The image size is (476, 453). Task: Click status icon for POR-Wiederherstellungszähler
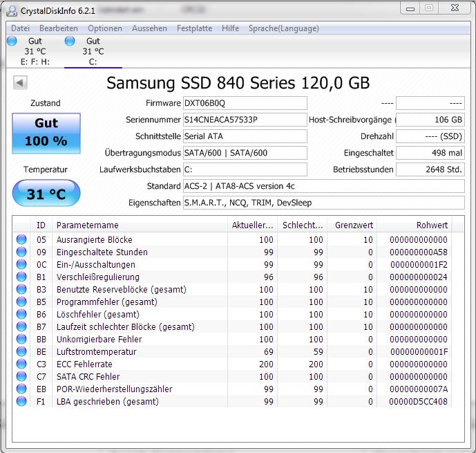click(x=21, y=389)
